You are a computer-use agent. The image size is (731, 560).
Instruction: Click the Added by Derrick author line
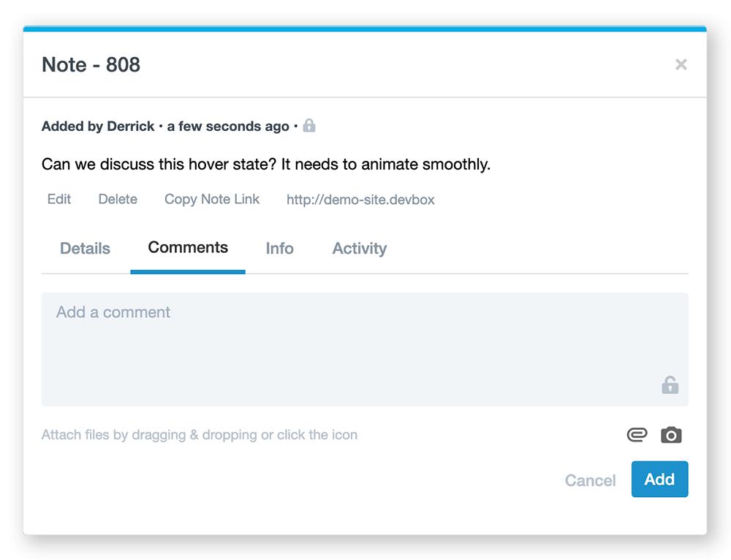pyautogui.click(x=165, y=126)
